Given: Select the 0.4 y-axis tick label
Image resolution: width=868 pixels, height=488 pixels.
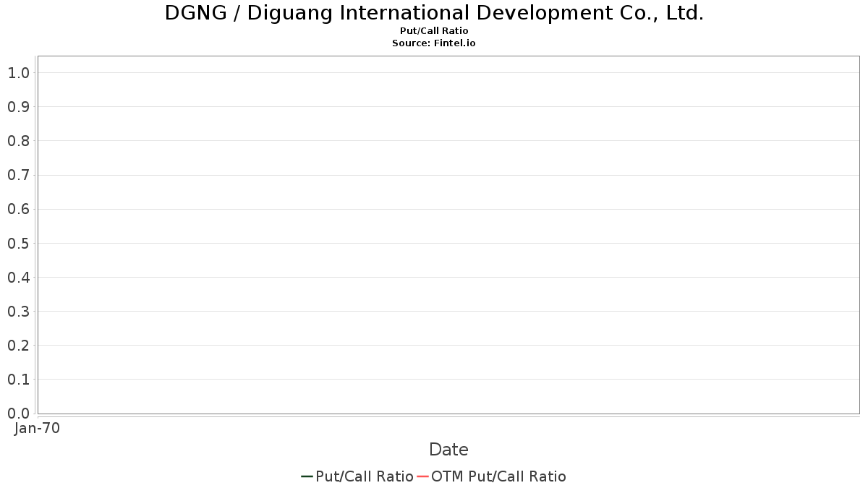Looking at the screenshot, I should [18, 277].
